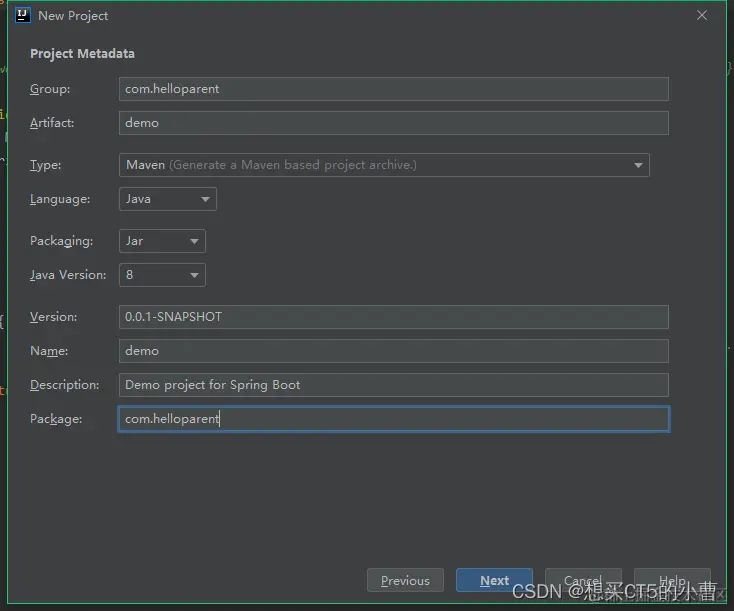Click the Type label
The height and width of the screenshot is (611, 734).
click(x=45, y=165)
